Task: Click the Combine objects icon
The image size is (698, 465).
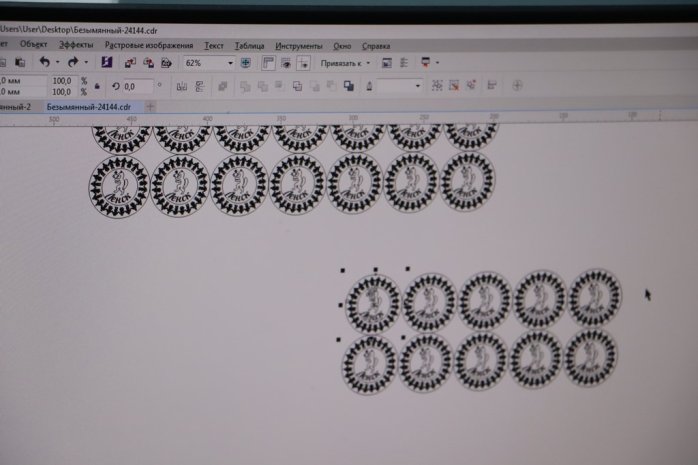Action: tap(223, 86)
